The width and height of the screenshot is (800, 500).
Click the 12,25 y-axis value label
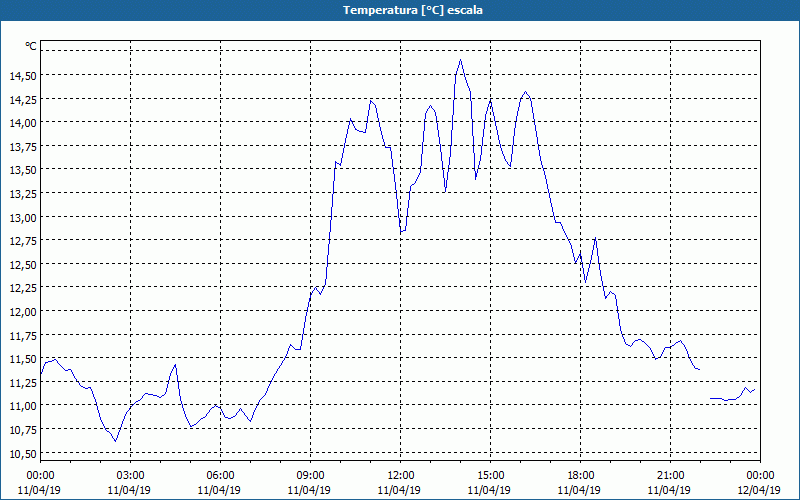coord(22,288)
